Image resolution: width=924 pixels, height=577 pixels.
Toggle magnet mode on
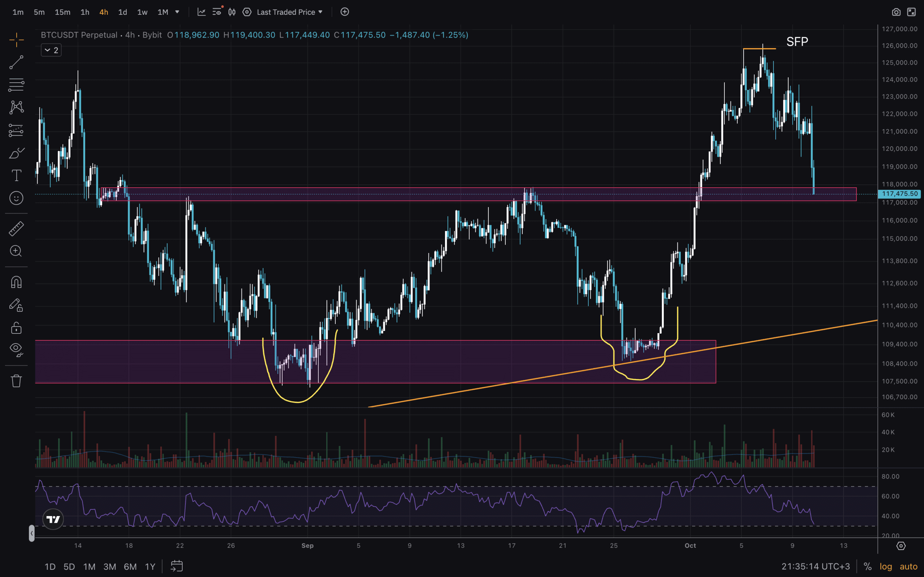pyautogui.click(x=16, y=282)
